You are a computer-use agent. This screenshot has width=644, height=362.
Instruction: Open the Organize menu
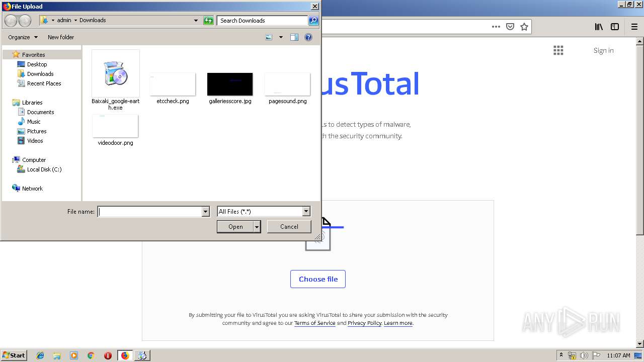point(23,37)
